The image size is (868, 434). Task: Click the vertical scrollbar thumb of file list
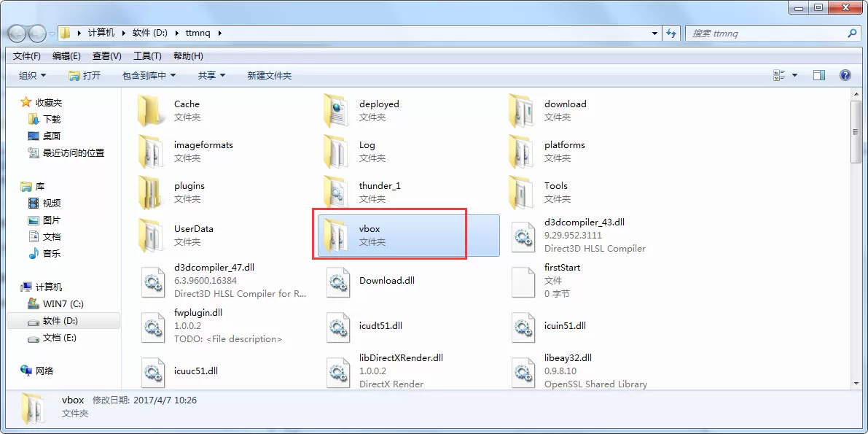pyautogui.click(x=856, y=132)
